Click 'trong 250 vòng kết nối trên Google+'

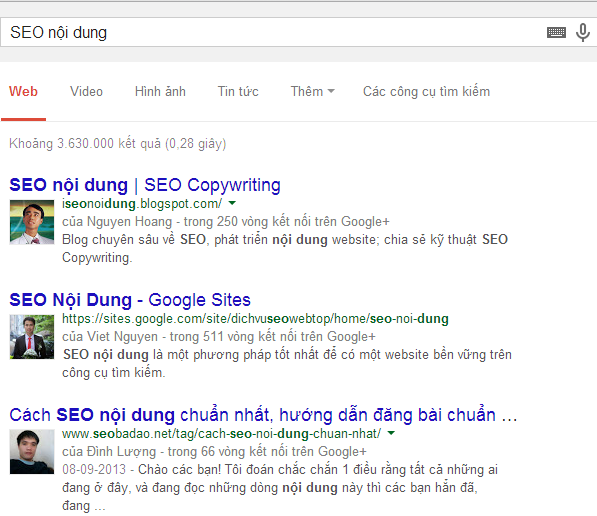287,222
